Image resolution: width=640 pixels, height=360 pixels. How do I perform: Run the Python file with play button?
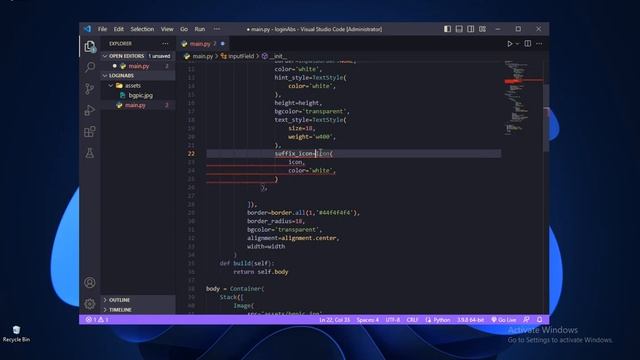tap(510, 44)
